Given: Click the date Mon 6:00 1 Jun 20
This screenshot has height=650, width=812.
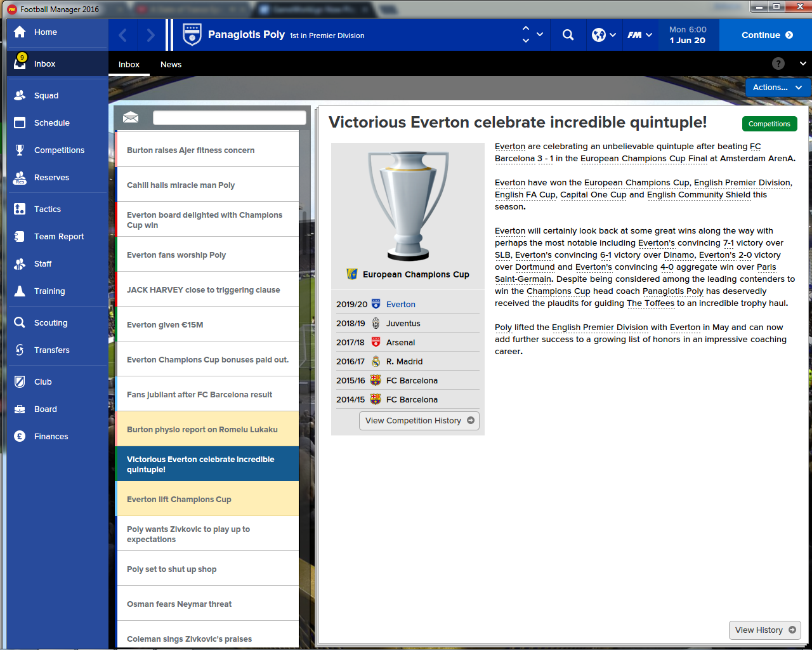Looking at the screenshot, I should pyautogui.click(x=688, y=35).
